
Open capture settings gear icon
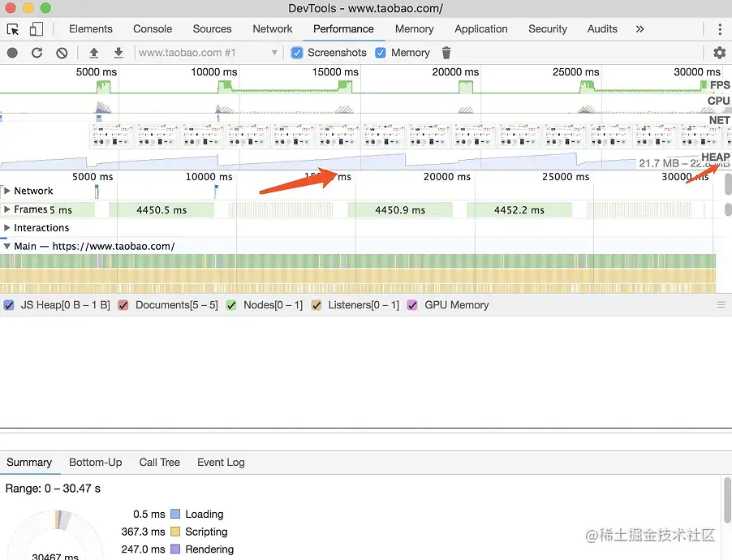pos(719,53)
